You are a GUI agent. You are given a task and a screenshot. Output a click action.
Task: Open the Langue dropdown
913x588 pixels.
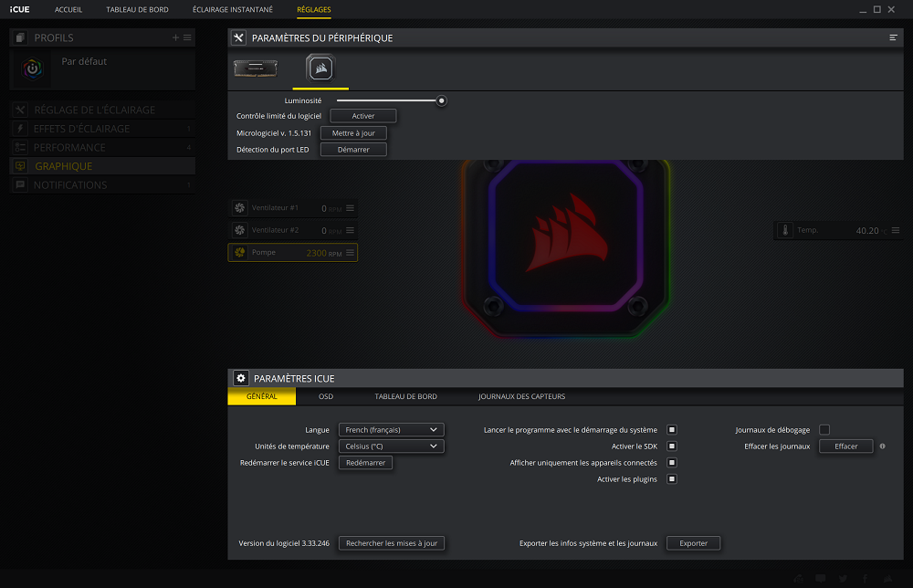point(391,430)
